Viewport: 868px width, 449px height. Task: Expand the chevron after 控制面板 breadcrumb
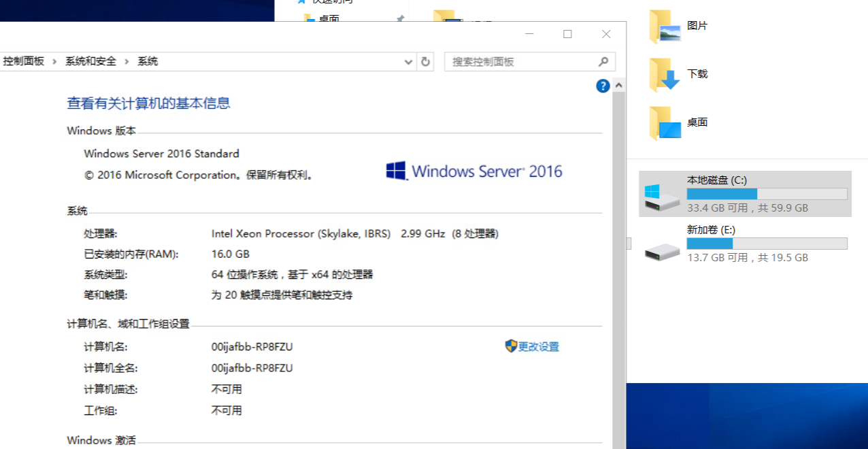pyautogui.click(x=55, y=61)
